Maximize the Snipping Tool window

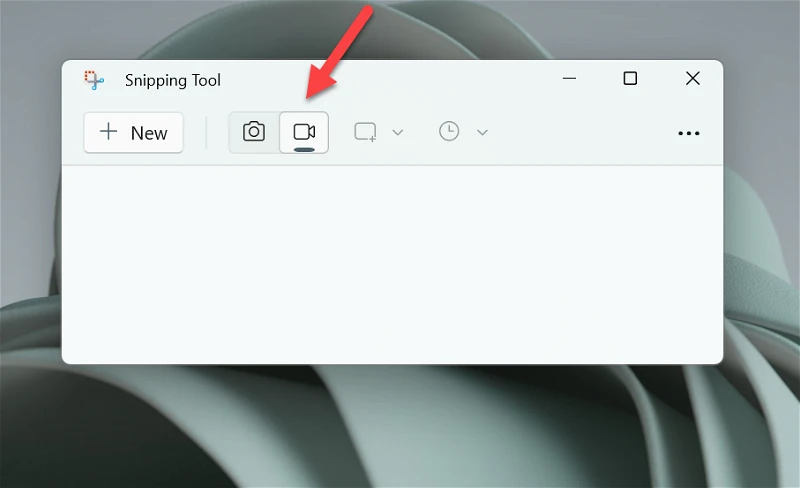point(631,78)
